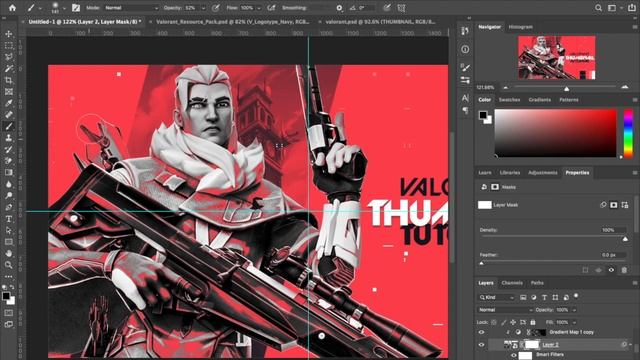This screenshot has height=360, width=640.
Task: Switch to the Adjustments tab
Action: click(x=542, y=173)
